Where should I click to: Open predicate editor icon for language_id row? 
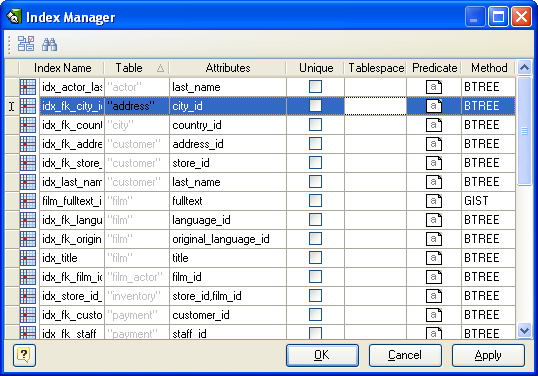click(434, 220)
